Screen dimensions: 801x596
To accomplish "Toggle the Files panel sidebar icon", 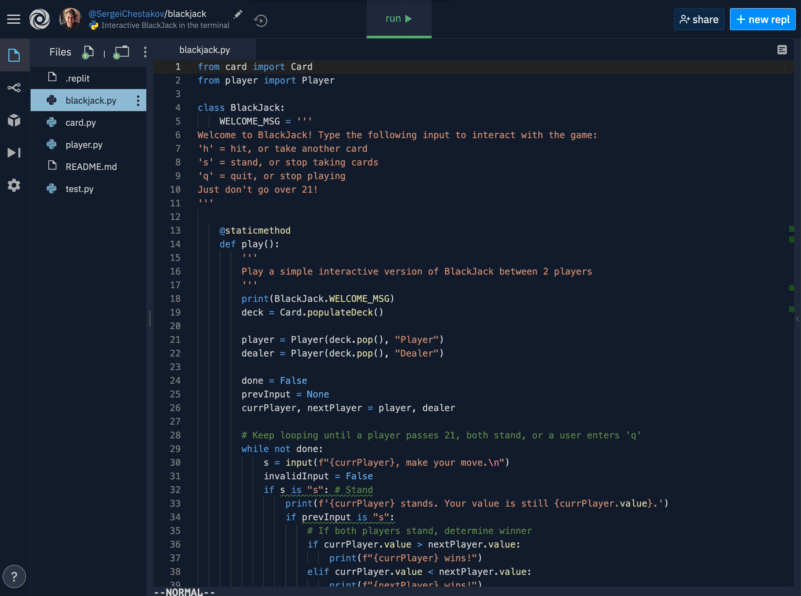I will coord(14,55).
